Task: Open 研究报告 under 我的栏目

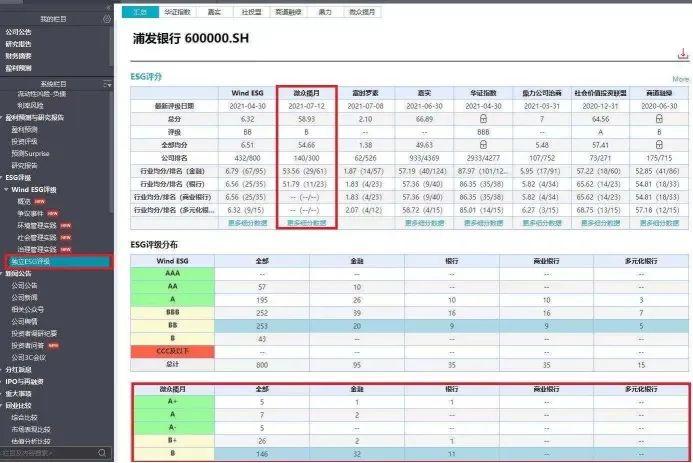Action: 18,44
